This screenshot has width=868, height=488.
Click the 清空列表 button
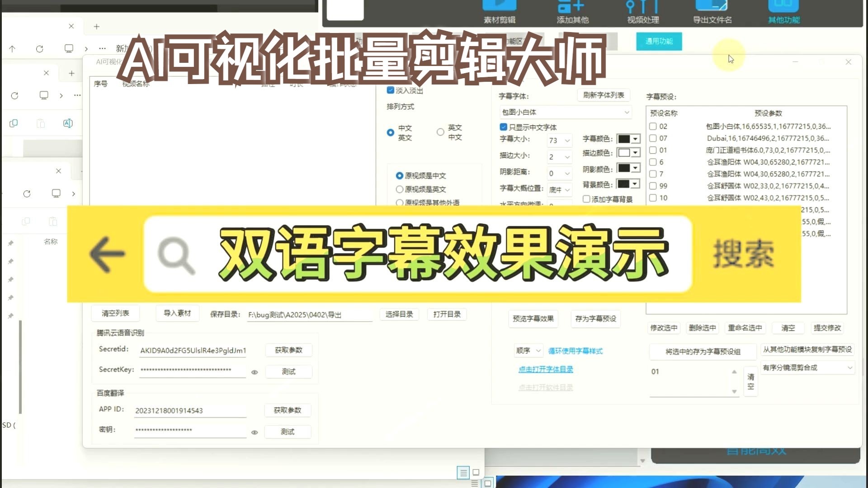(115, 313)
